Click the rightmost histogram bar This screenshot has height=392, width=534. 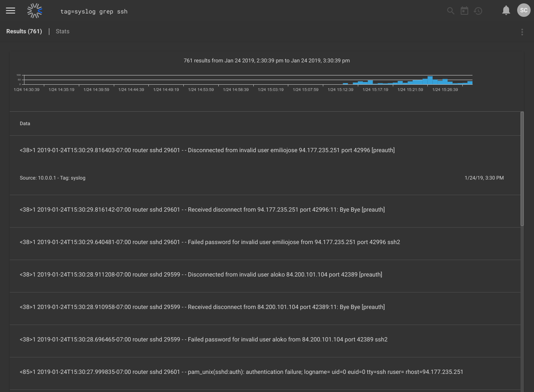pyautogui.click(x=470, y=83)
